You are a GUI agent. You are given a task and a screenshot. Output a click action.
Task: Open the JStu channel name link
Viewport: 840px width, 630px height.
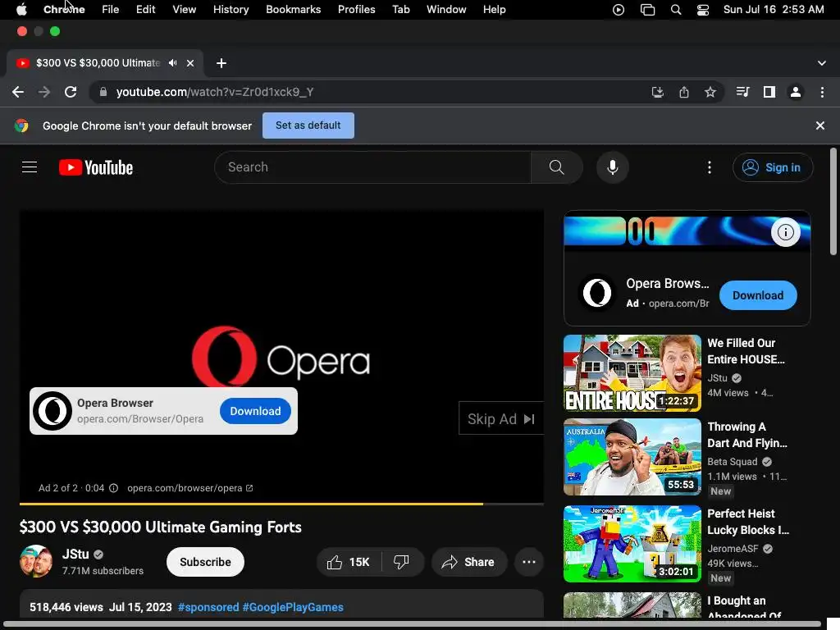75,554
